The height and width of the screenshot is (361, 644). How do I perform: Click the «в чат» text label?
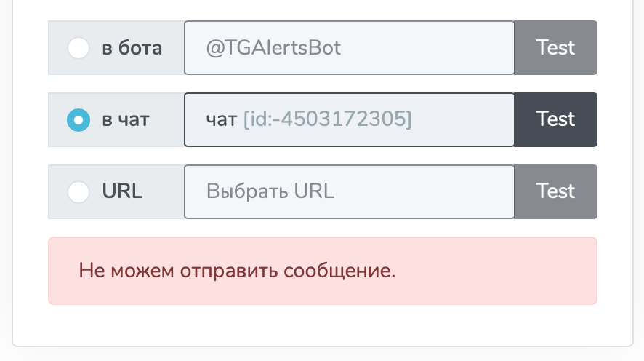[126, 120]
